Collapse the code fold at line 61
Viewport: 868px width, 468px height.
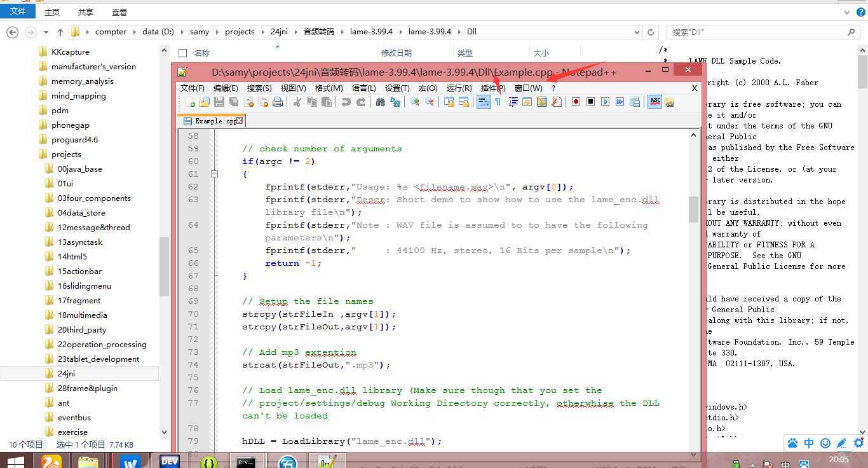tap(215, 174)
